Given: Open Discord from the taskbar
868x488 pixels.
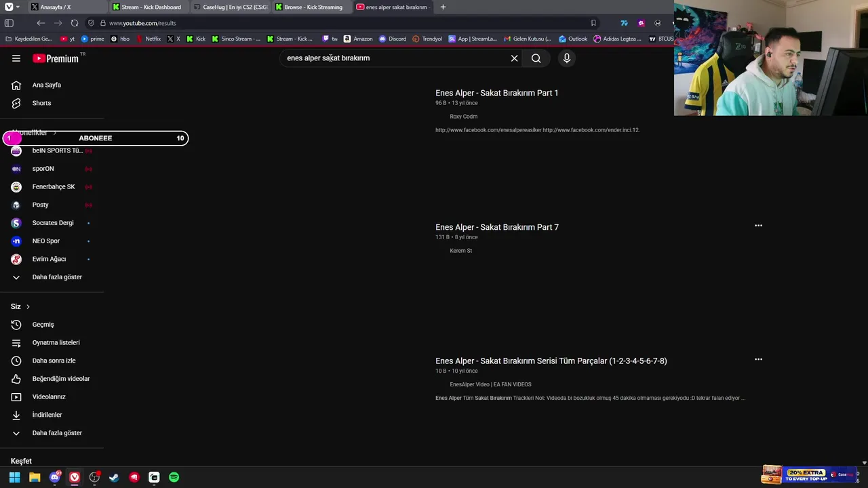Looking at the screenshot, I should (x=55, y=477).
